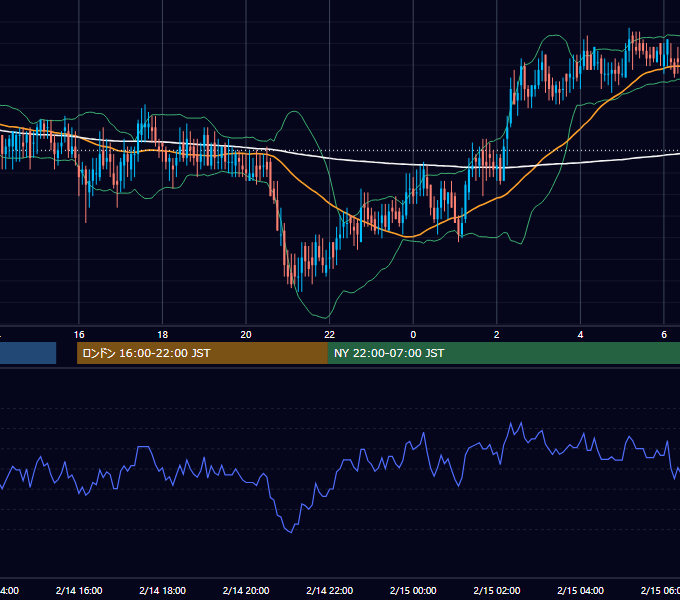Click the 0 hour label on price chart axis
This screenshot has width=680, height=600.
pos(413,335)
